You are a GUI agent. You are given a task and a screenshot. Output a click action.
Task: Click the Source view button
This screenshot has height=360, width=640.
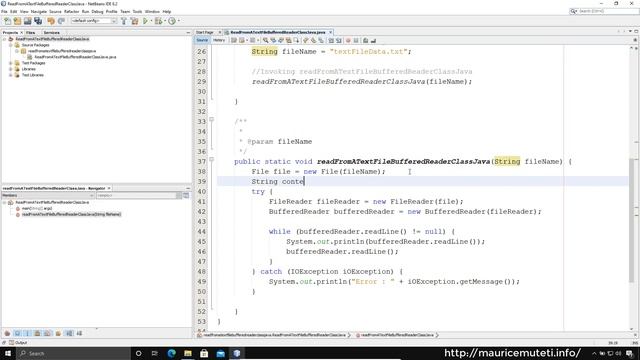[202, 40]
